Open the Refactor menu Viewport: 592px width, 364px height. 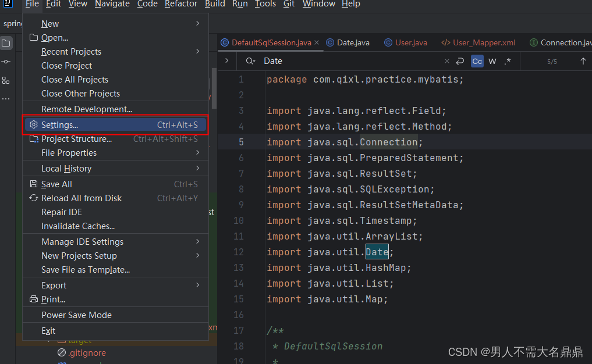coord(181,4)
